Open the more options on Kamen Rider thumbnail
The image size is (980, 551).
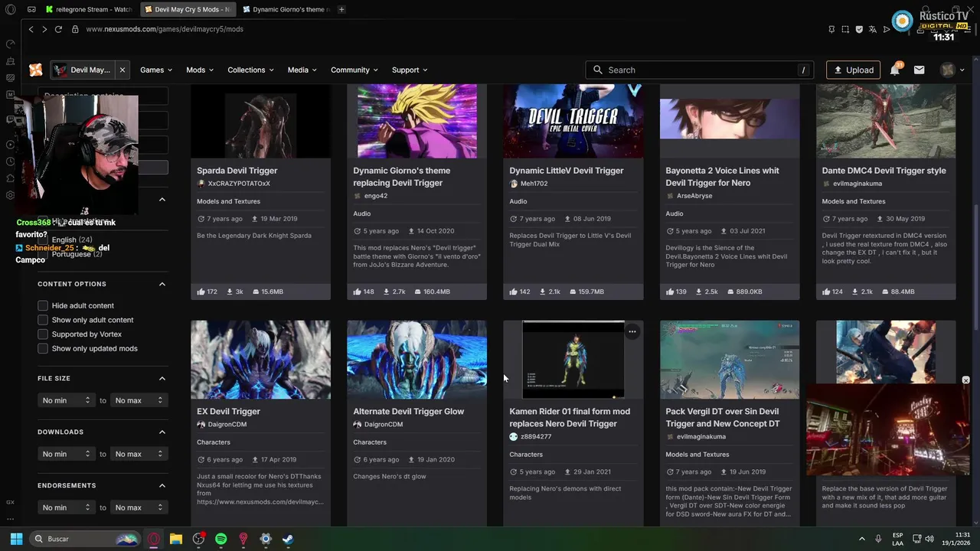(632, 331)
